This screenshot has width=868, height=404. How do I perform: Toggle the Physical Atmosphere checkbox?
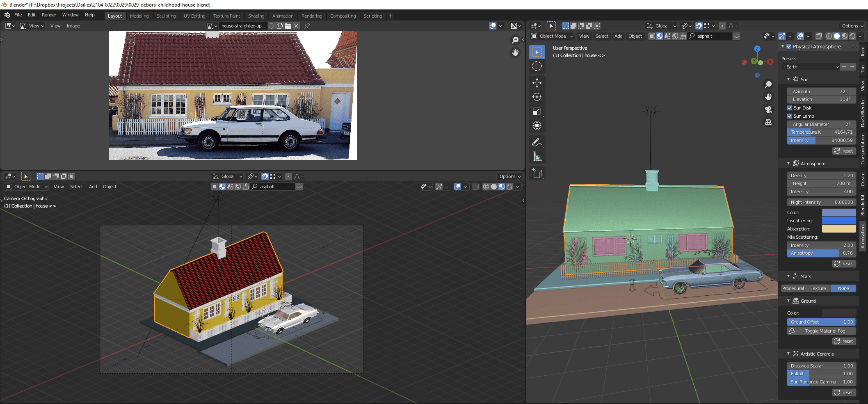click(789, 47)
